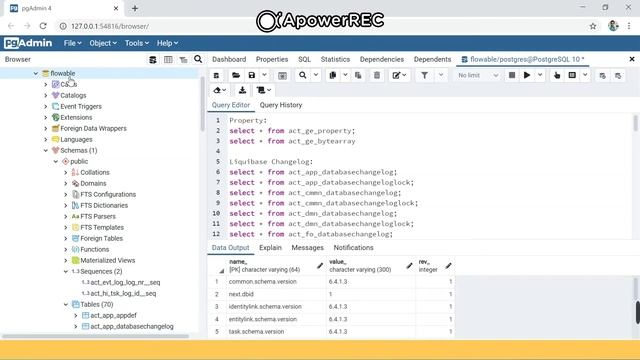Execute query with play button
Viewport: 640px width, 360px height.
(527, 75)
